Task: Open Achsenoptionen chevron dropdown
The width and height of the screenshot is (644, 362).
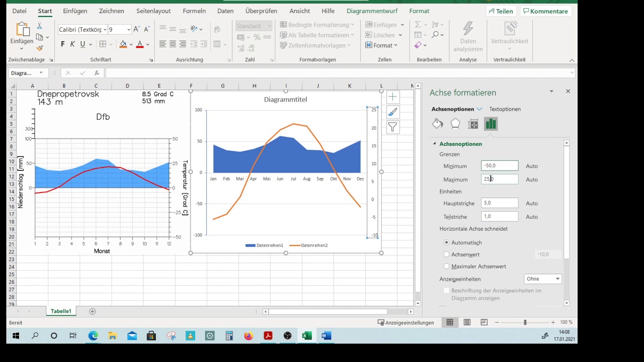Action: (479, 109)
